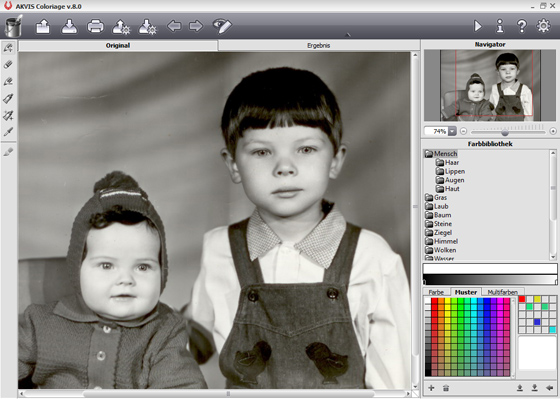Redo the action with the right arrow
The image size is (560, 399).
pyautogui.click(x=196, y=26)
